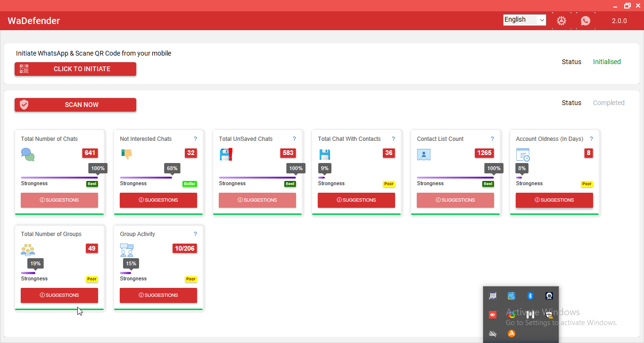644x343 pixels.
Task: Open Suggestions for Not Interested Chats
Action: pyautogui.click(x=158, y=200)
